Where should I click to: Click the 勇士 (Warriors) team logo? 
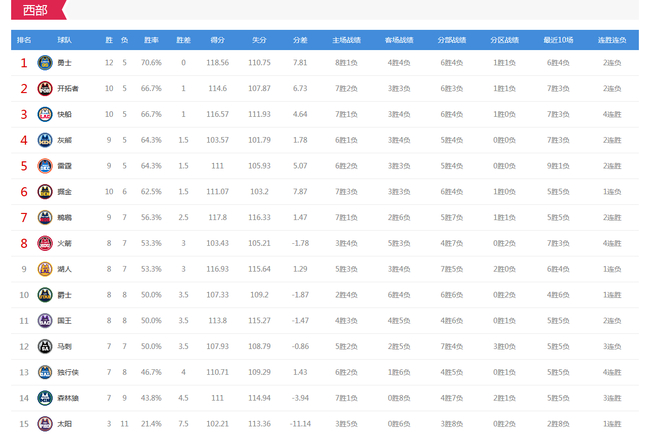(45, 63)
